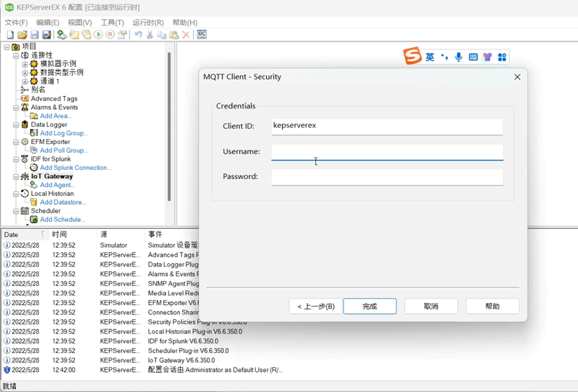Click the Advanced Tags icon in tree
This screenshot has width=578, height=392.
click(25, 98)
